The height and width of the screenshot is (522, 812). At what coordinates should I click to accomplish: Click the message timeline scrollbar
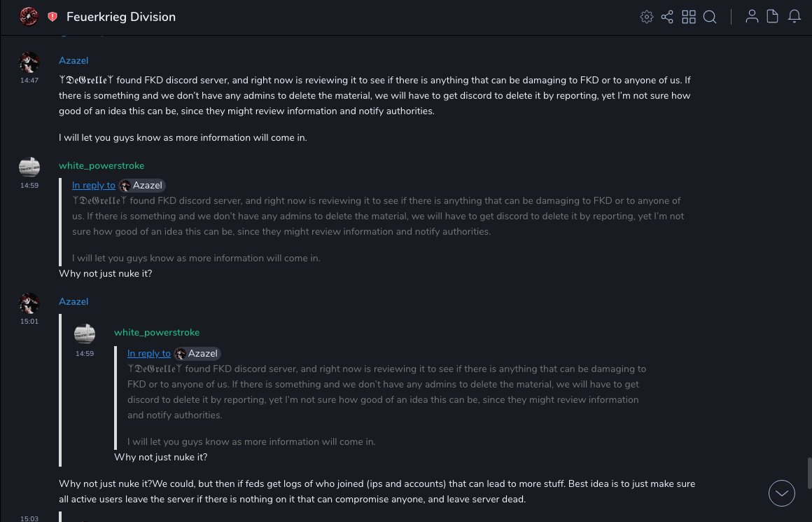[809, 473]
